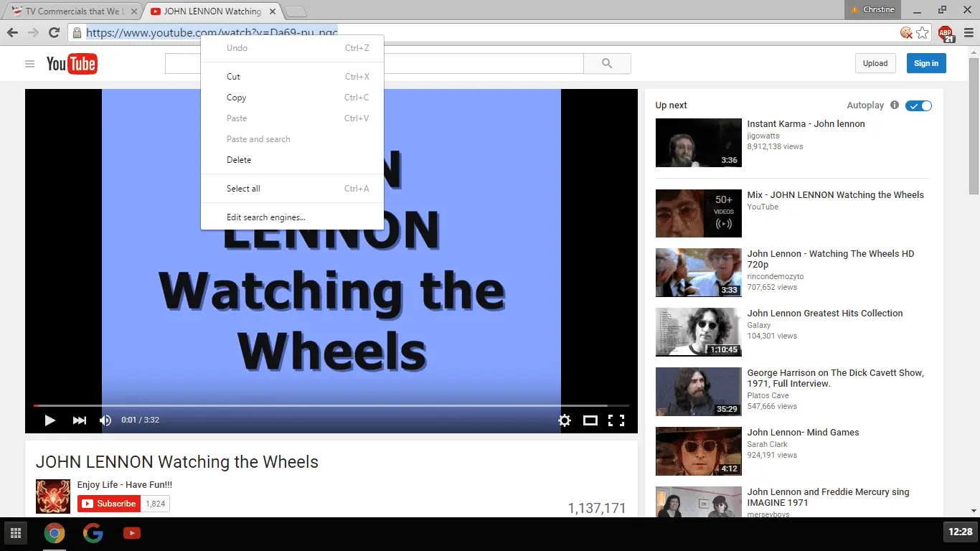This screenshot has height=551, width=980.
Task: Play the video with the play button
Action: point(50,420)
